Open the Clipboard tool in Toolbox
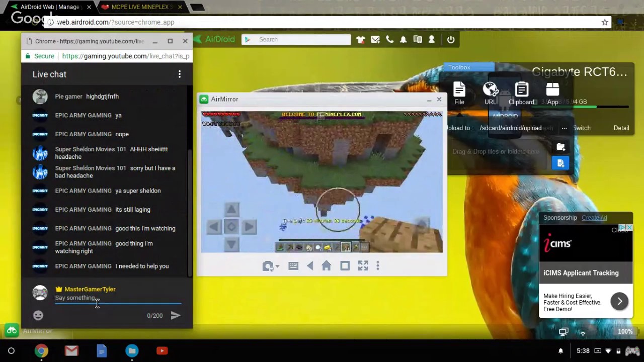 pyautogui.click(x=521, y=94)
